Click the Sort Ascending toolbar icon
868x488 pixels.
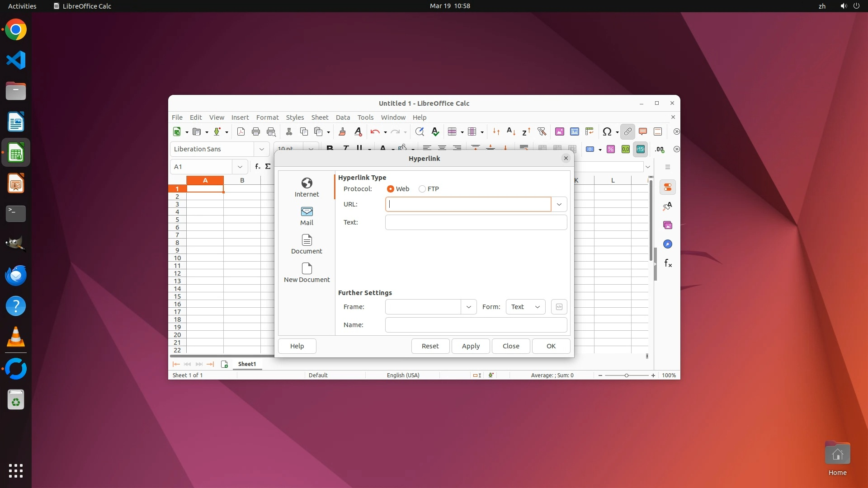pos(511,131)
